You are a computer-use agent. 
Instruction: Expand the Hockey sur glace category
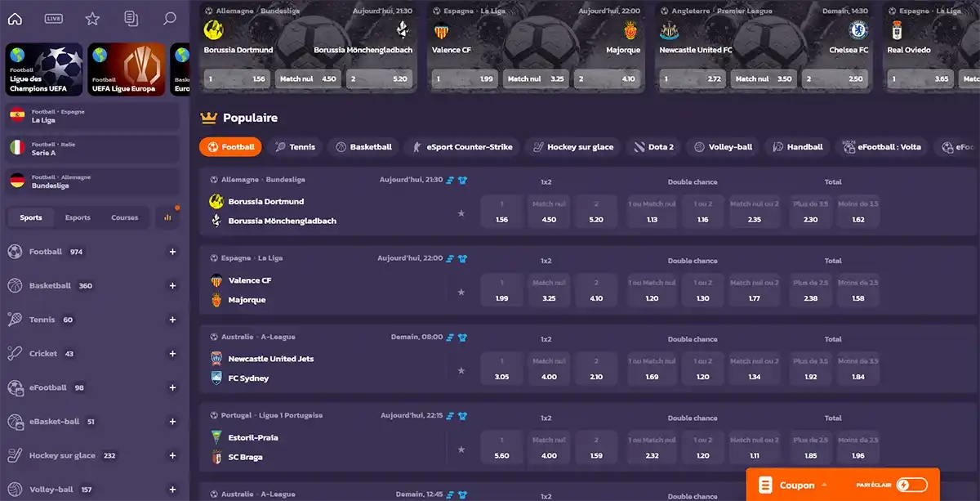click(172, 455)
